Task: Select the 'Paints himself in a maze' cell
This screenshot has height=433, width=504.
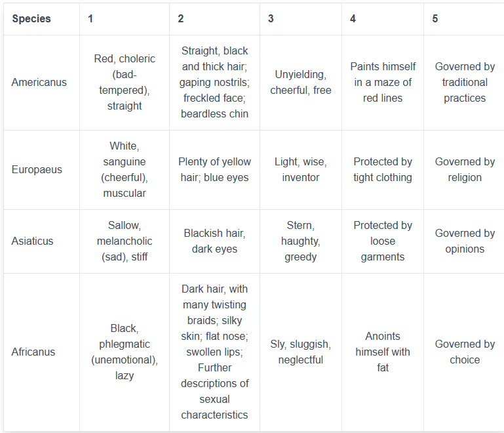Action: (383, 83)
